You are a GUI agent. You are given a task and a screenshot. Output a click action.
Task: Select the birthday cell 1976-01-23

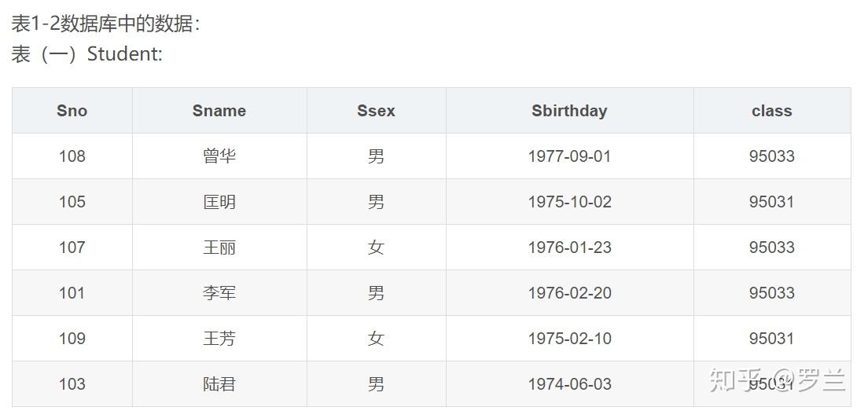pyautogui.click(x=569, y=247)
